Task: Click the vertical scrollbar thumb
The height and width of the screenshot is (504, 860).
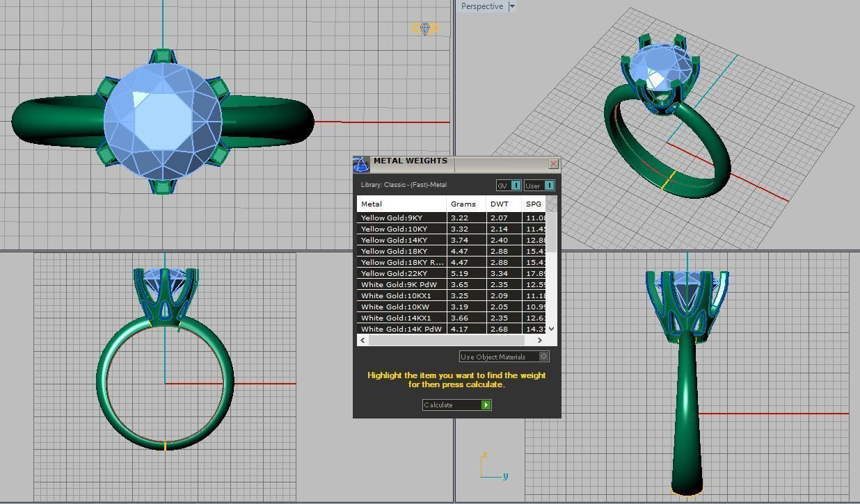Action: point(552,232)
